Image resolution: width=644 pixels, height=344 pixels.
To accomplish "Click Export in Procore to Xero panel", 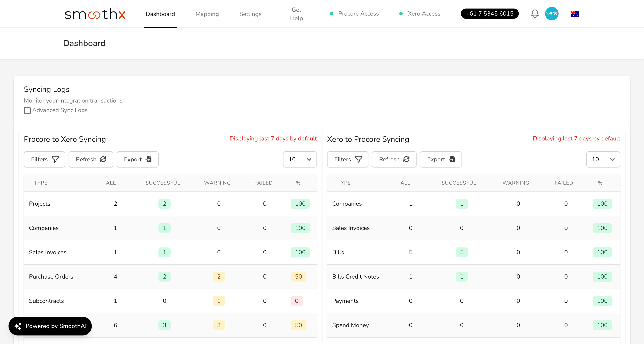I will tap(138, 159).
